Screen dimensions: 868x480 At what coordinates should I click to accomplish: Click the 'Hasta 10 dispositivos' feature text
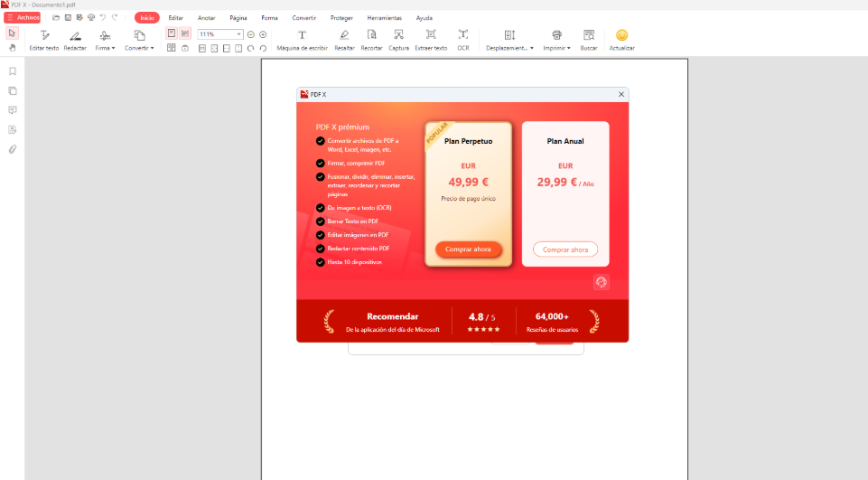point(354,262)
